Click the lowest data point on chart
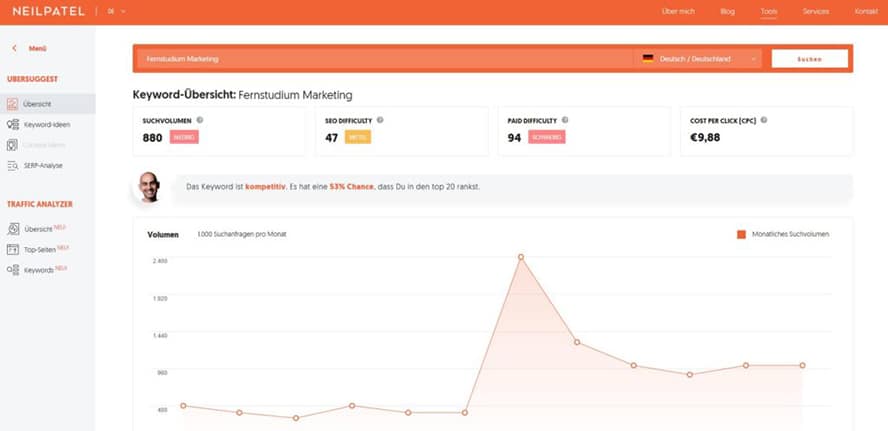The height and width of the screenshot is (431, 888). (296, 418)
